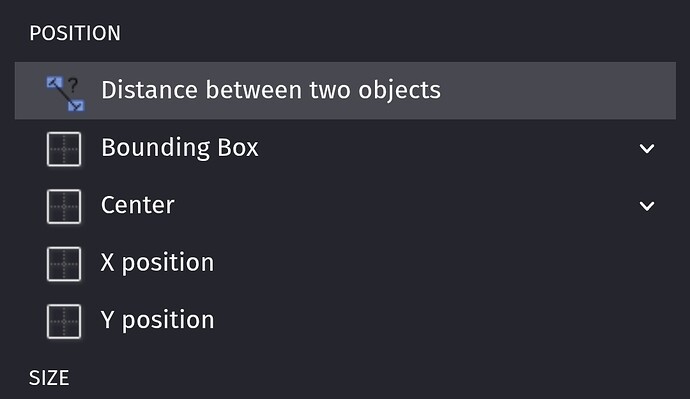Click the question mark in distance icon
This screenshot has width=690, height=399.
(73, 85)
